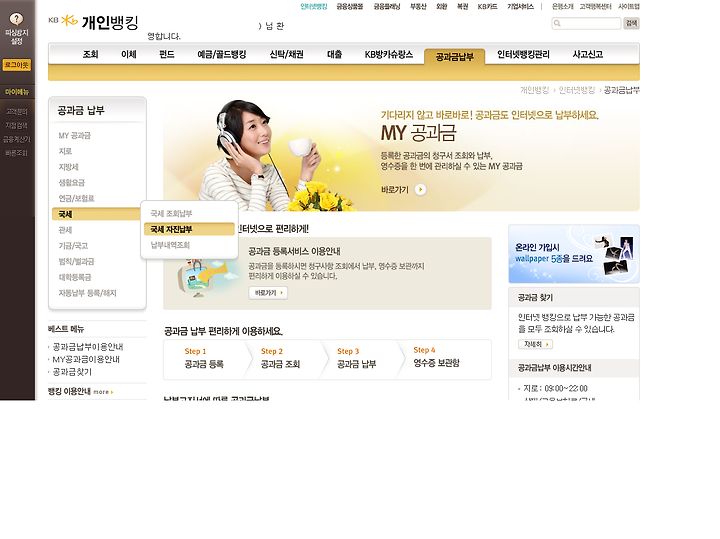Click 바로가기 link in MY 공과금 banner

[394, 190]
